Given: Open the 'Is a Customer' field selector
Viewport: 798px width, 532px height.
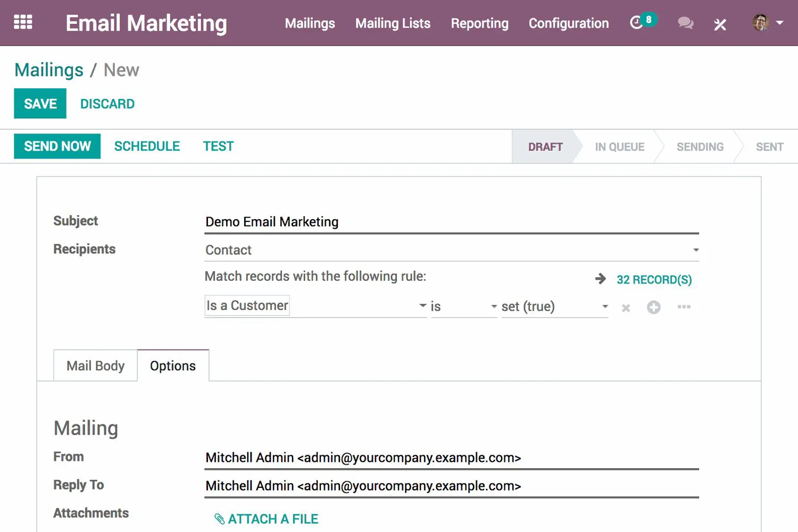Looking at the screenshot, I should click(315, 306).
